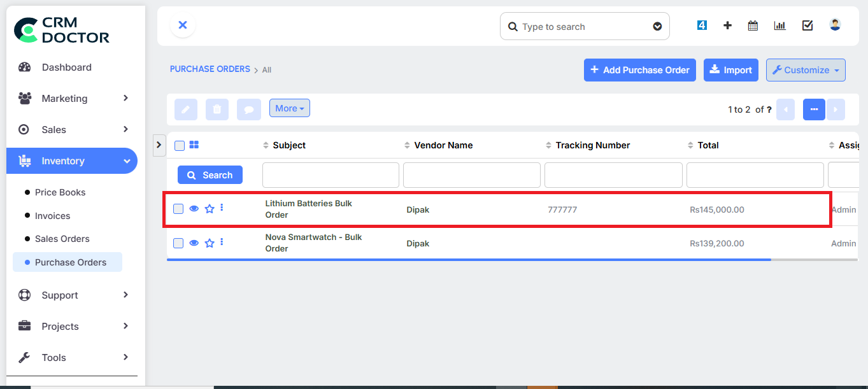The image size is (868, 389).
Task: Tick the Nova Smartwatch row checkbox
Action: pyautogui.click(x=178, y=243)
